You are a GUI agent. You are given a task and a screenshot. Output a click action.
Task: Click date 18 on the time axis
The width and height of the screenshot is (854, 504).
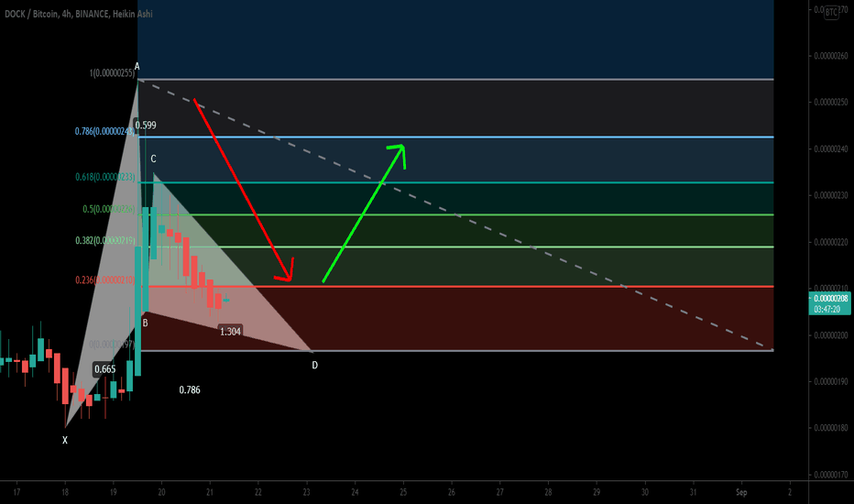point(65,492)
